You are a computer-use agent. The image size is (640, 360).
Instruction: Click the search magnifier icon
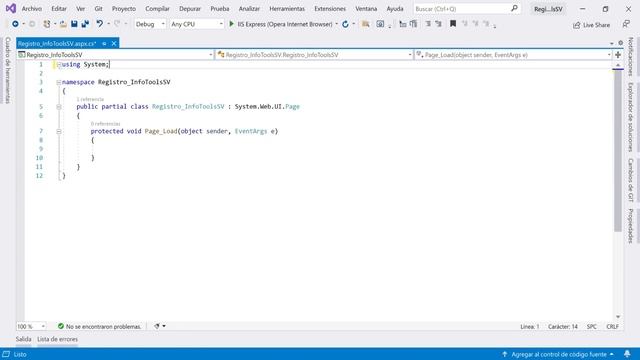tap(514, 8)
